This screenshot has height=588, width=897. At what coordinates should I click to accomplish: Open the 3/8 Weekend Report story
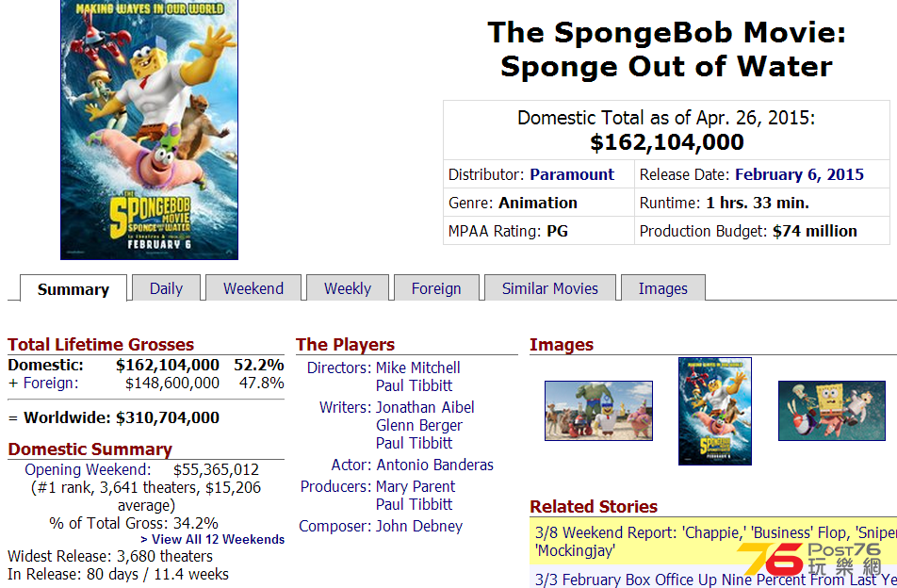pyautogui.click(x=715, y=542)
